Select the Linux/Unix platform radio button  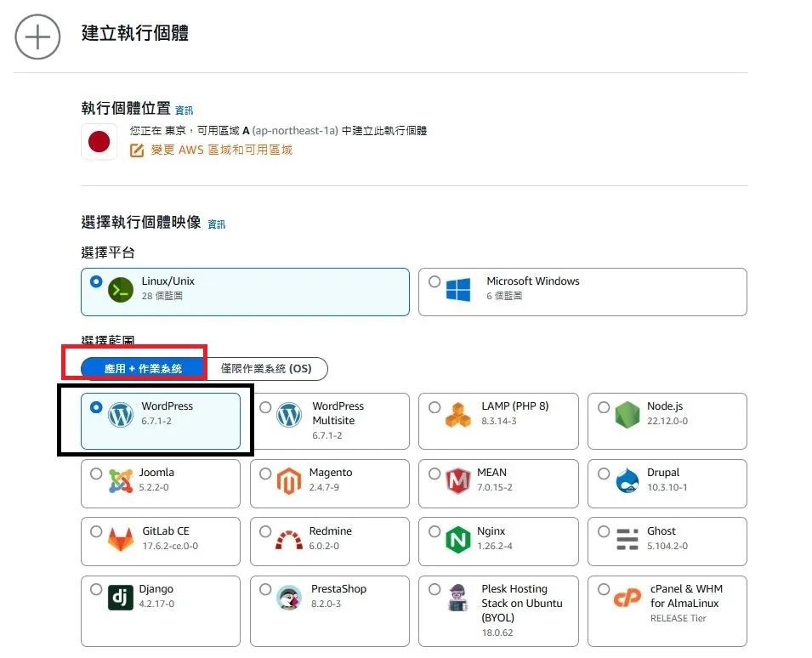96,281
